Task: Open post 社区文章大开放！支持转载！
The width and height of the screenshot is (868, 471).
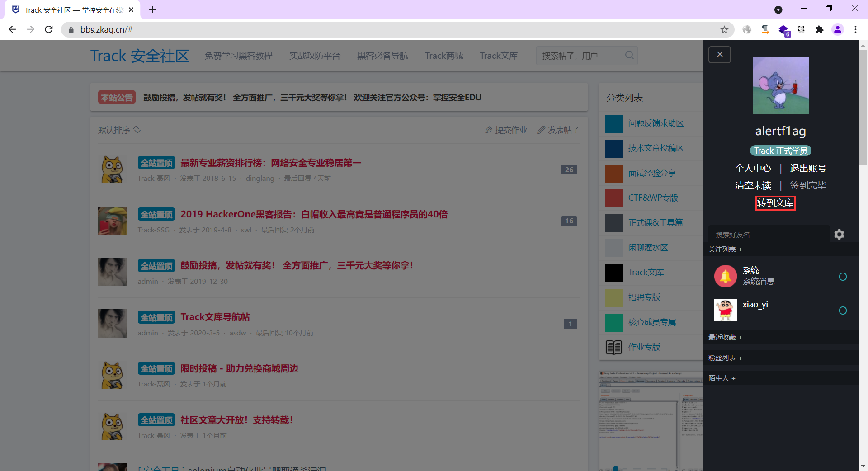Action: tap(237, 420)
